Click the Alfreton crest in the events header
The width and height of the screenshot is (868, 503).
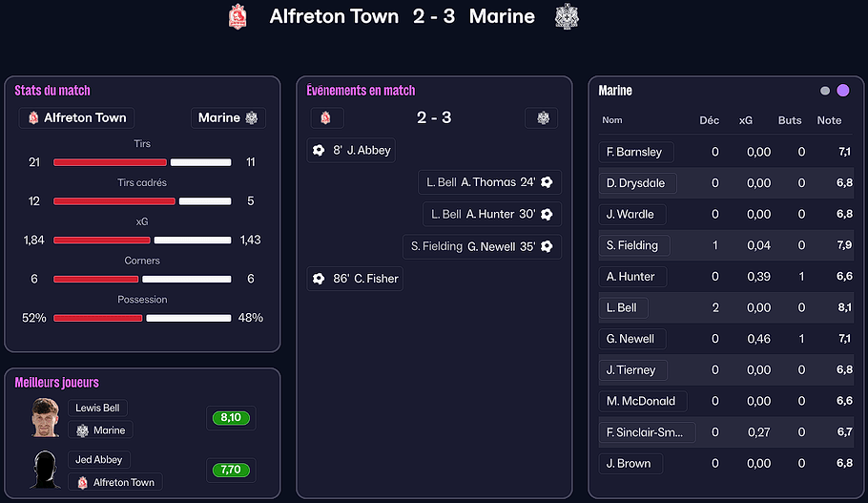(325, 118)
